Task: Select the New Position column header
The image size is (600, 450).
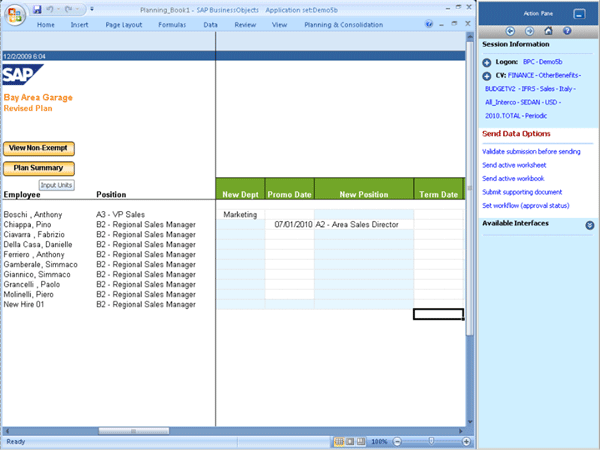Action: (x=364, y=189)
